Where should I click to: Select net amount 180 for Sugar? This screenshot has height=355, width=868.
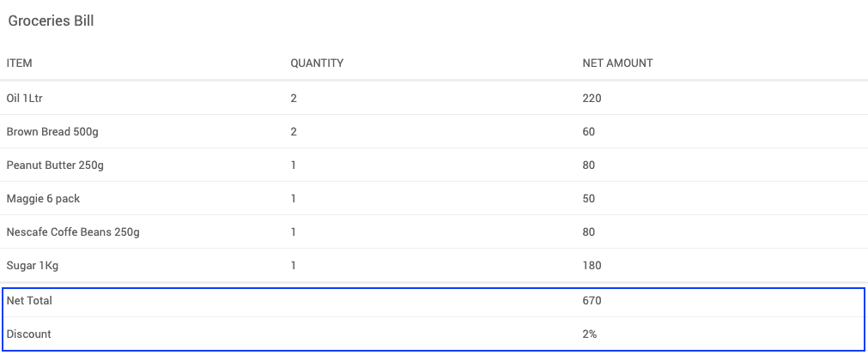pos(592,266)
